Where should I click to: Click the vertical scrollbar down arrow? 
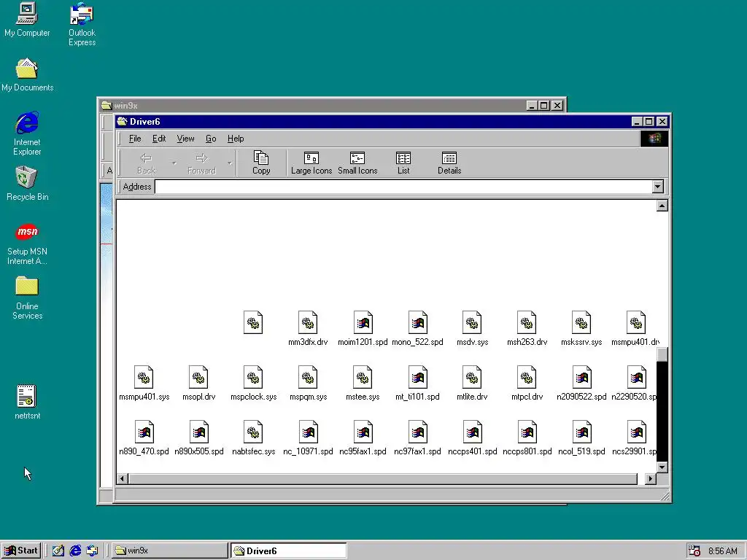pyautogui.click(x=662, y=467)
